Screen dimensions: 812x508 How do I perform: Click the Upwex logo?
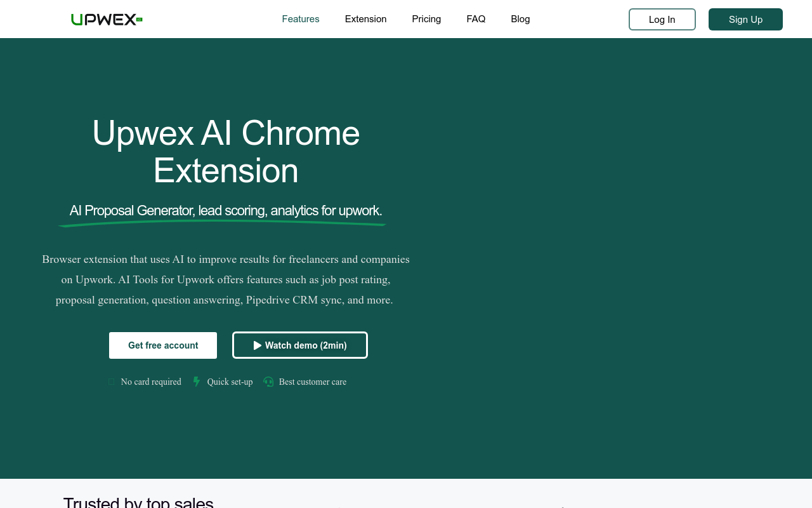point(107,19)
